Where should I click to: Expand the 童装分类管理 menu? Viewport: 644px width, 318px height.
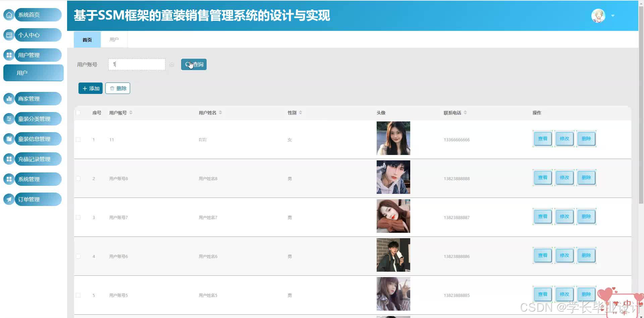tap(38, 119)
